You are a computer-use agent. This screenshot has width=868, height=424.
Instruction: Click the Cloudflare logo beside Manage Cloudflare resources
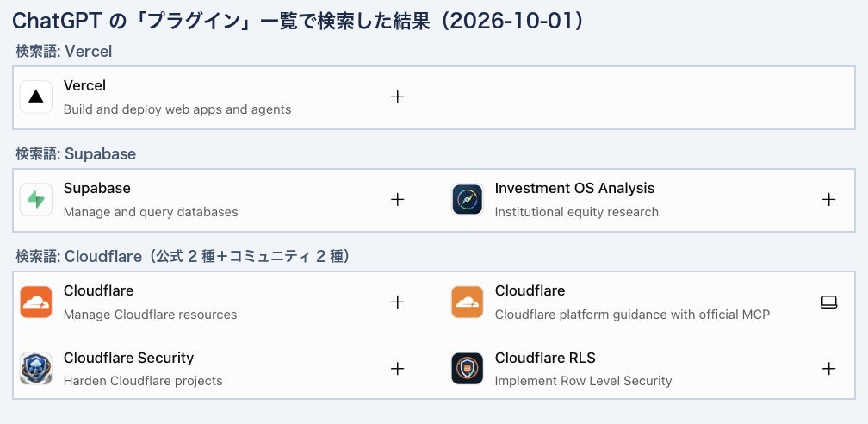tap(36, 302)
